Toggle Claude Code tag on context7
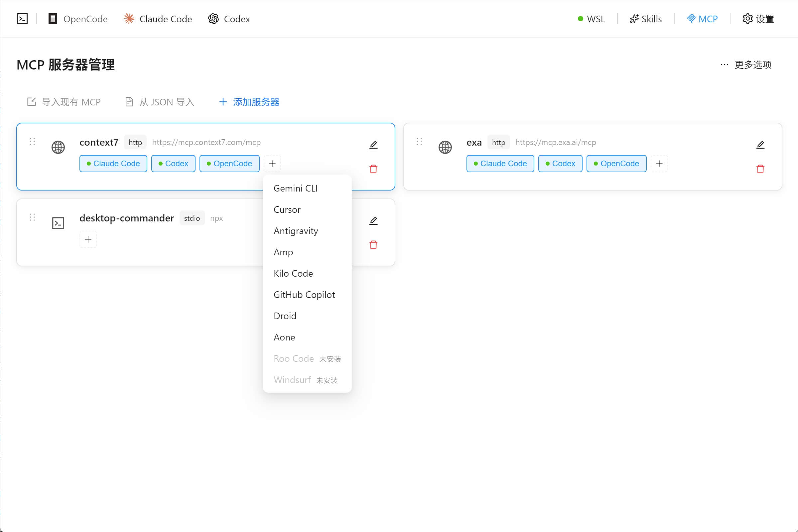The height and width of the screenshot is (532, 798). [x=113, y=164]
